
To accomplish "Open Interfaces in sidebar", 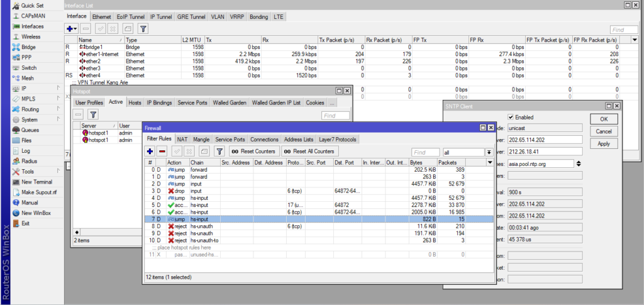I will (33, 26).
